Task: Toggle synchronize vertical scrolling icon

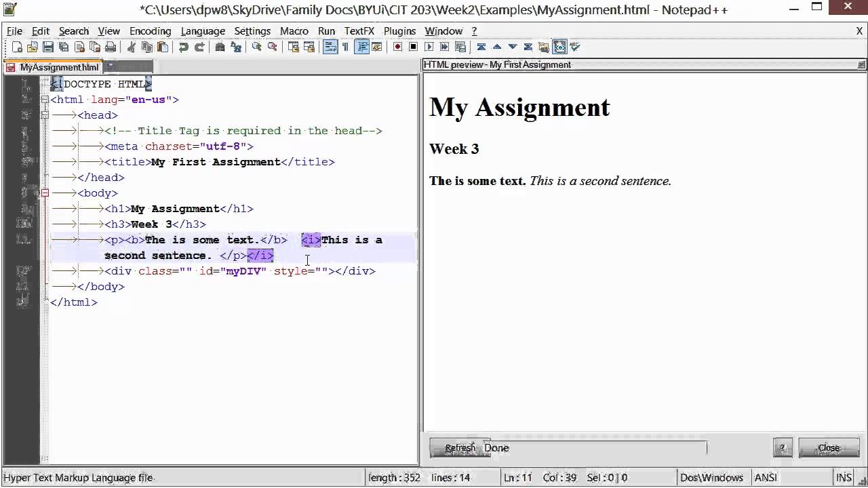Action: coord(293,47)
